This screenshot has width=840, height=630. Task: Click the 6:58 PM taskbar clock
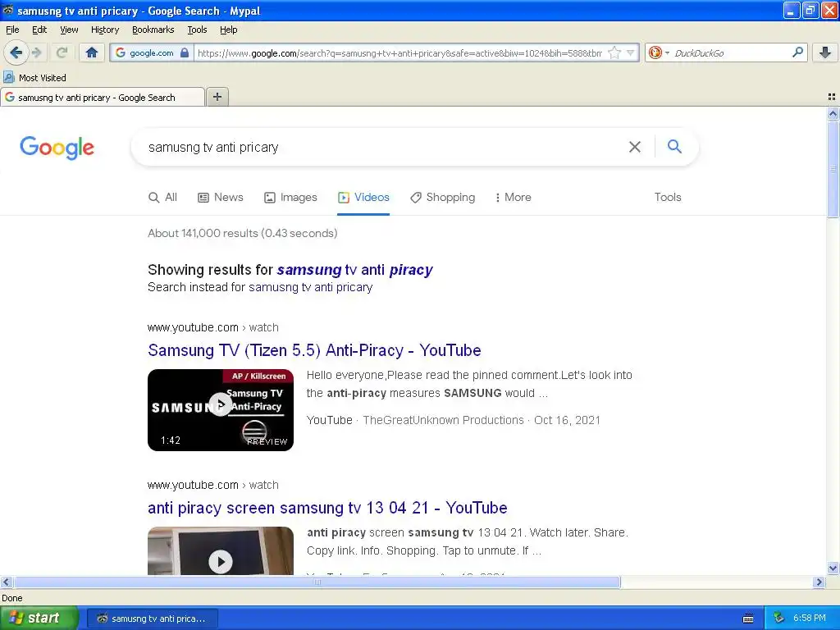click(809, 619)
